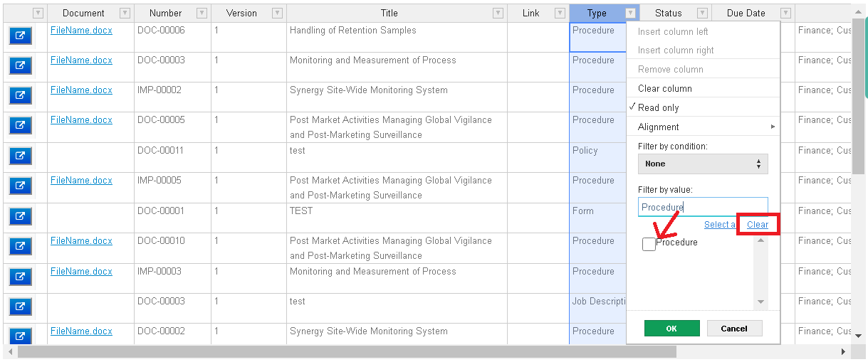Screen dimensions: 868x362
Task: Open external link icon for IMP-00005 row
Action: click(21, 186)
